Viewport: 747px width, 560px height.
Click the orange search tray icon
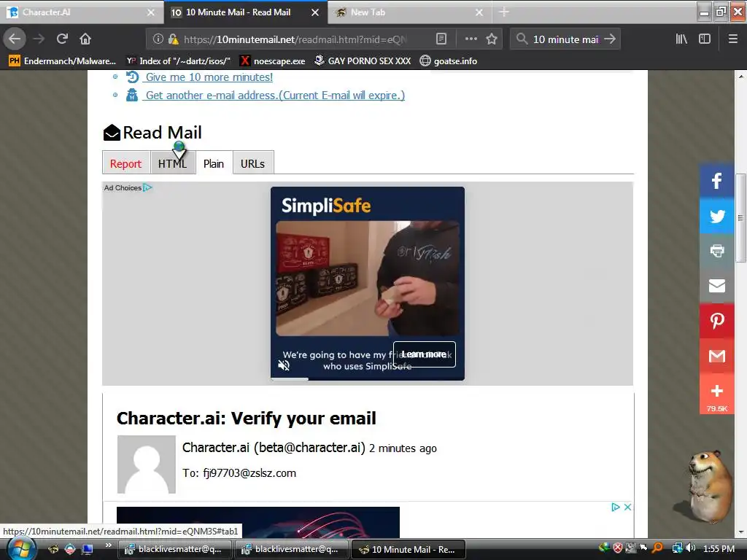click(657, 548)
